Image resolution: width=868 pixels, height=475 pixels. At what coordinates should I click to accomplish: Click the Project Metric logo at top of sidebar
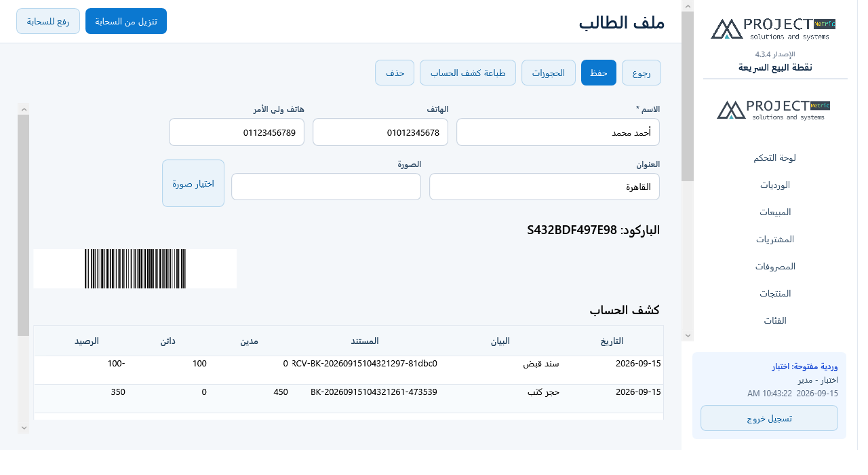[x=773, y=28]
